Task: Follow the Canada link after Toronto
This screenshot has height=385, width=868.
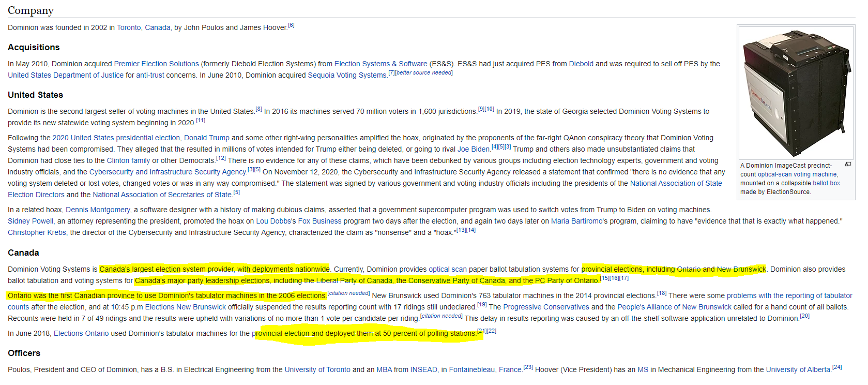Action: click(x=157, y=27)
